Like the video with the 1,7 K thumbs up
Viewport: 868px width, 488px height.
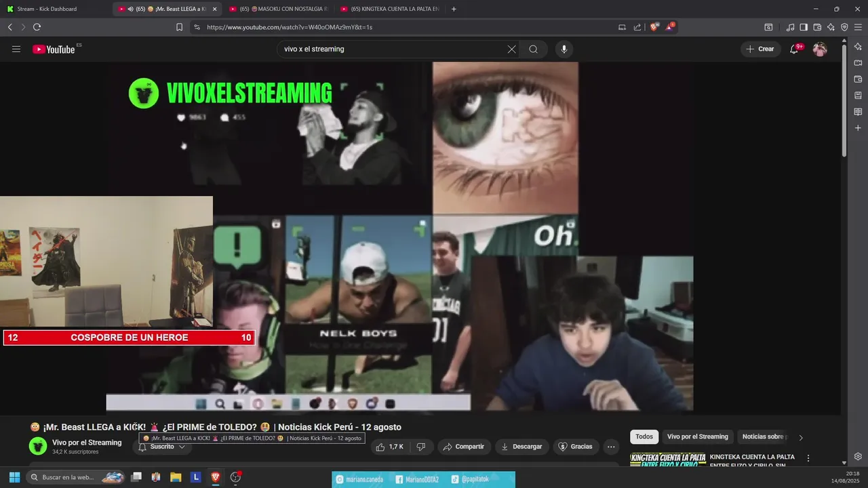(390, 447)
